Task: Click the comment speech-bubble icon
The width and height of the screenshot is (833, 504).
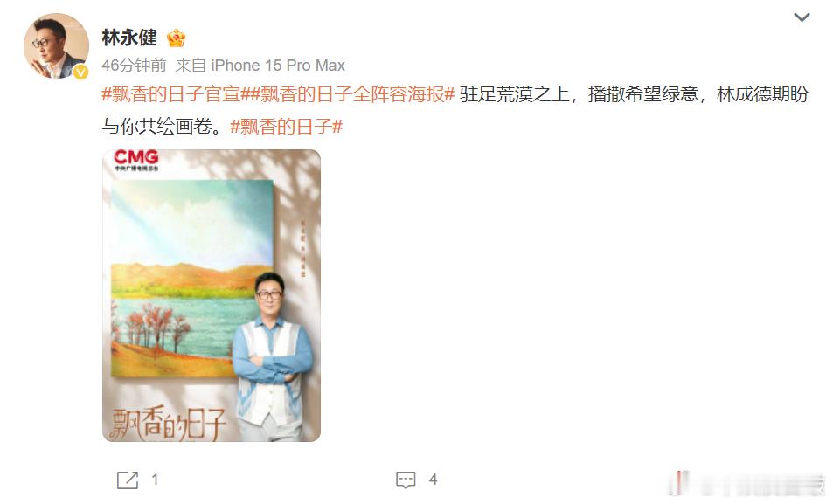Action: [x=406, y=480]
